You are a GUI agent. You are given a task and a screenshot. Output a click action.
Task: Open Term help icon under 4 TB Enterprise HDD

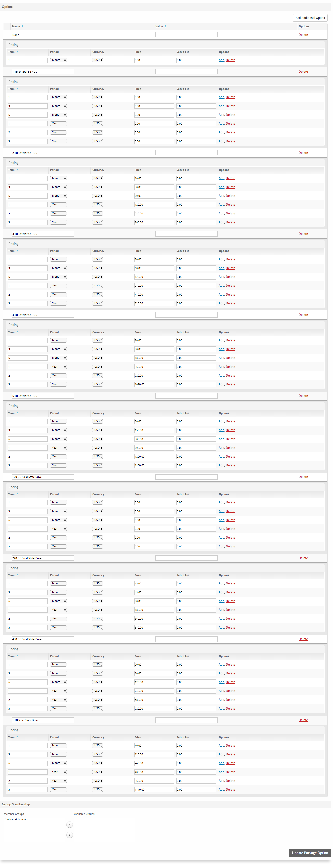coord(17,332)
